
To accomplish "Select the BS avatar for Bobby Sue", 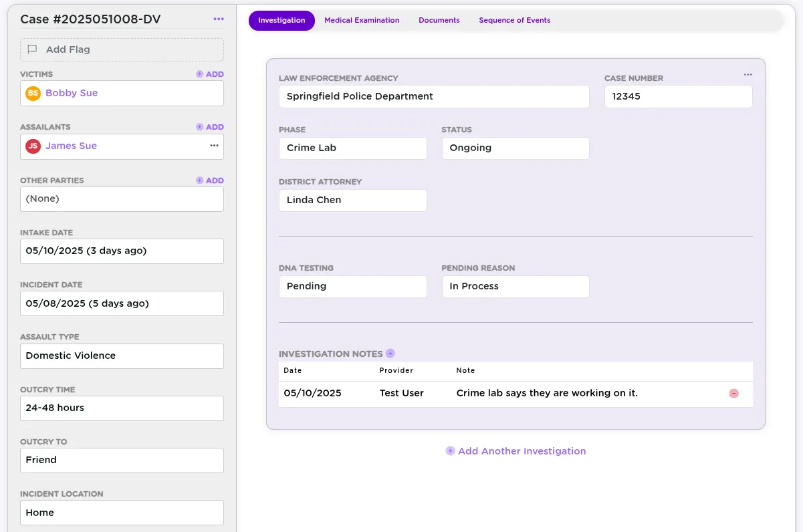I will click(x=33, y=93).
